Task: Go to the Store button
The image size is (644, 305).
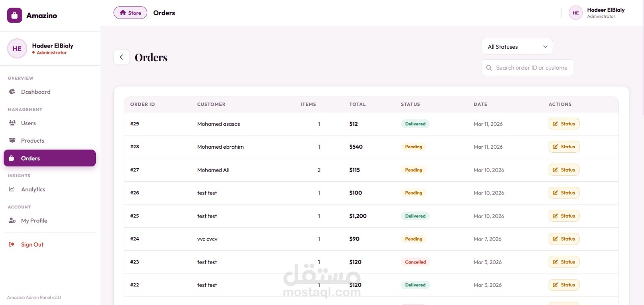Action: [130, 13]
